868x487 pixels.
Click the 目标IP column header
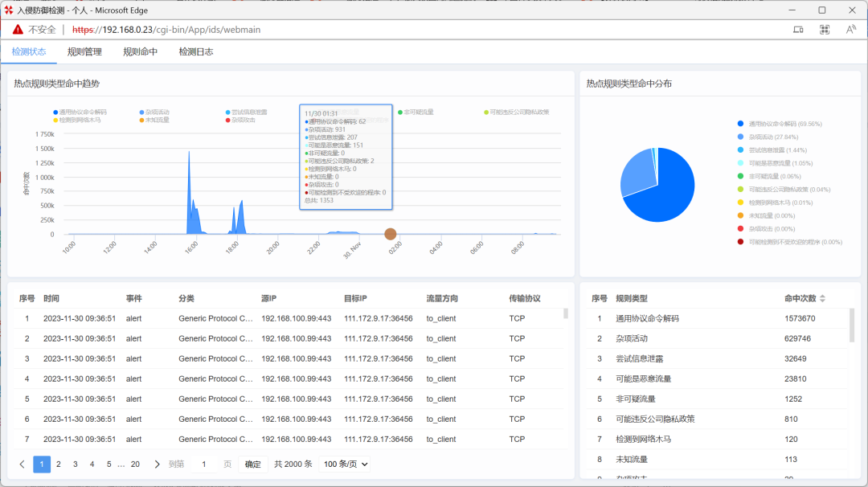[355, 298]
